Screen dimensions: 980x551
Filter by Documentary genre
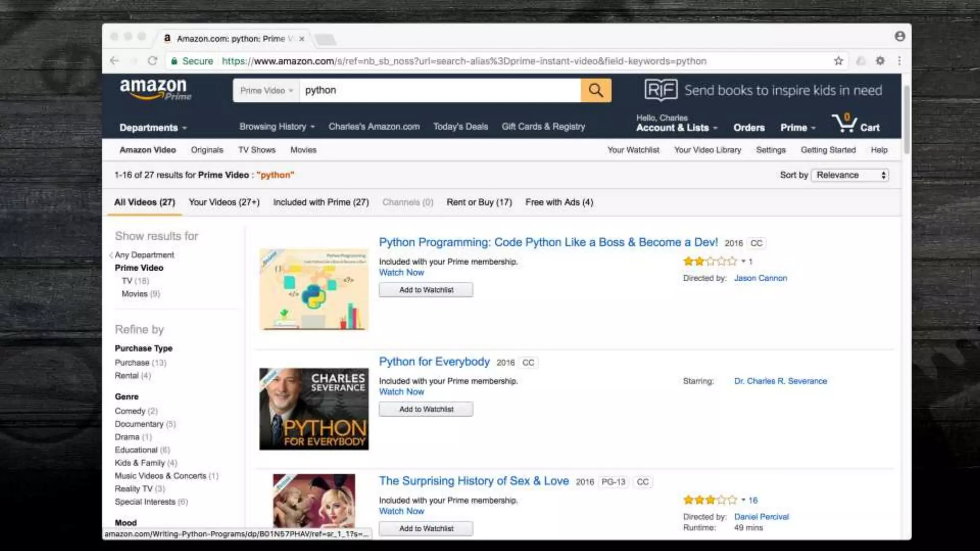point(139,424)
